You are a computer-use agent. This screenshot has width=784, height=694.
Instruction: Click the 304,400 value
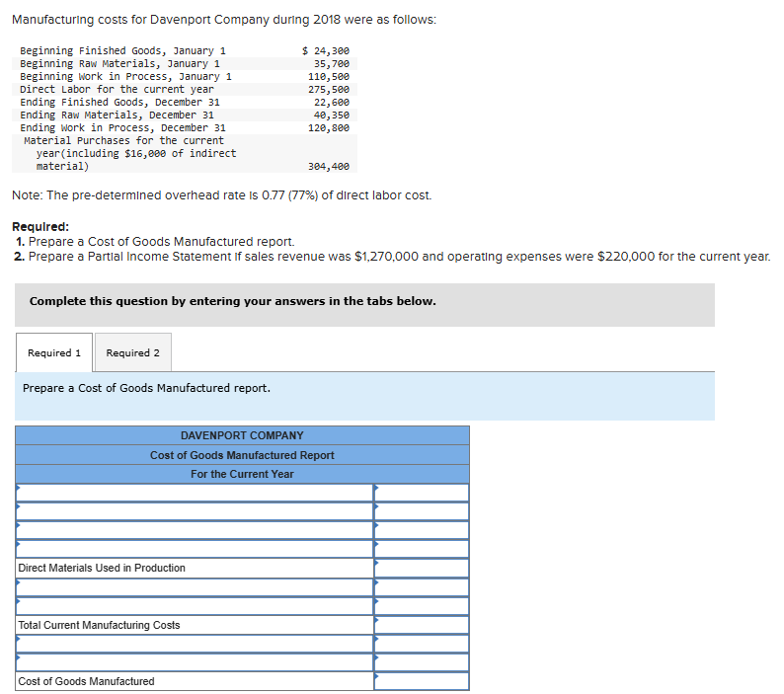[x=329, y=166]
